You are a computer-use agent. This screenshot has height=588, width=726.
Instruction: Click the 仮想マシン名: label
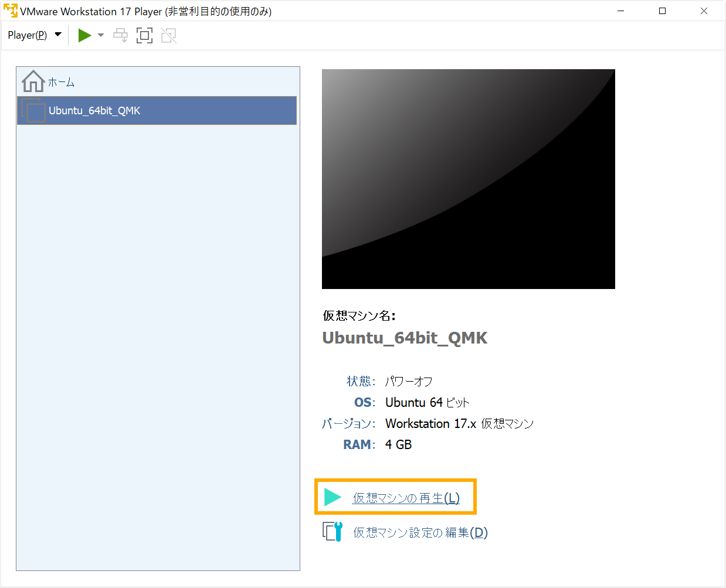tap(359, 315)
